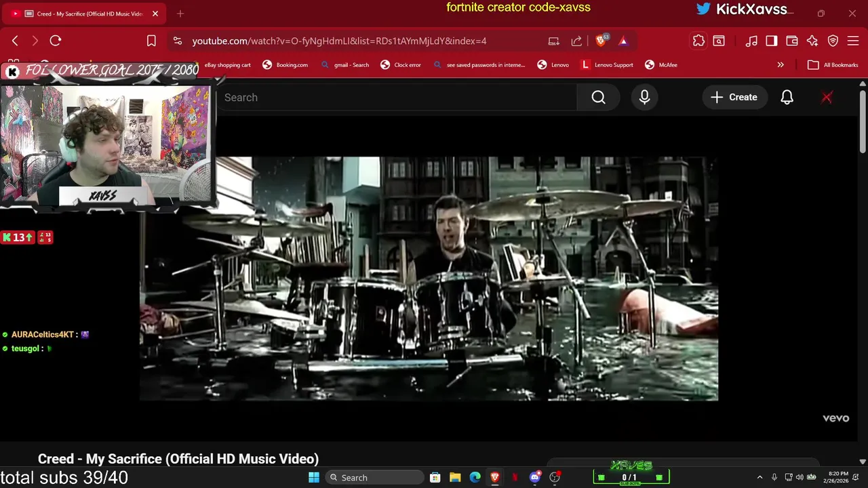The height and width of the screenshot is (488, 868).
Task: Bookmark this page with bookmark icon
Action: point(151,41)
